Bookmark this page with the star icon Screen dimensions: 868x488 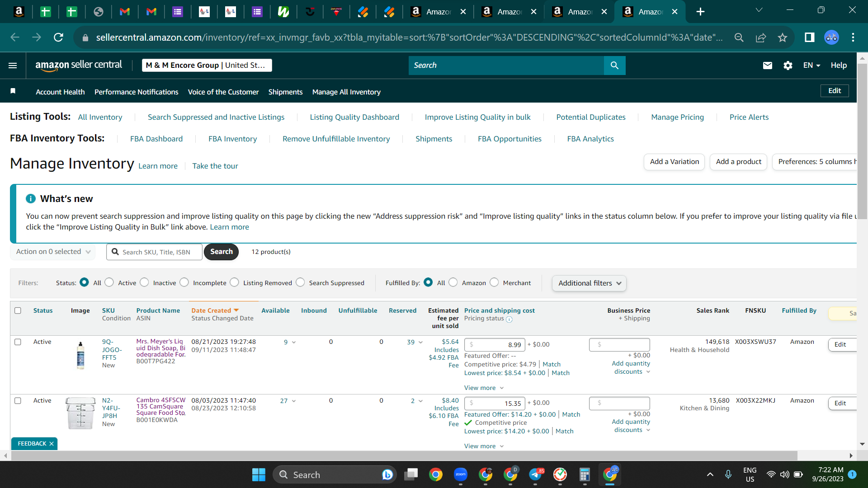click(x=783, y=38)
